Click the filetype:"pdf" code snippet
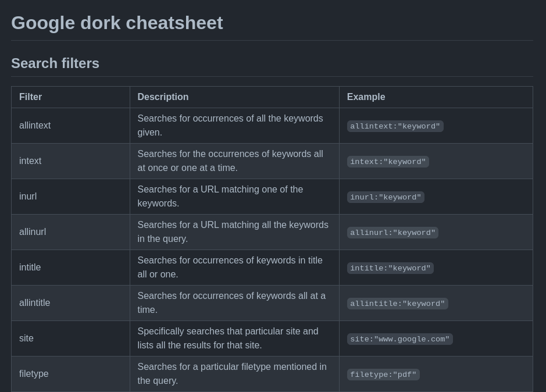Image resolution: width=546 pixels, height=392 pixels. pyautogui.click(x=383, y=375)
